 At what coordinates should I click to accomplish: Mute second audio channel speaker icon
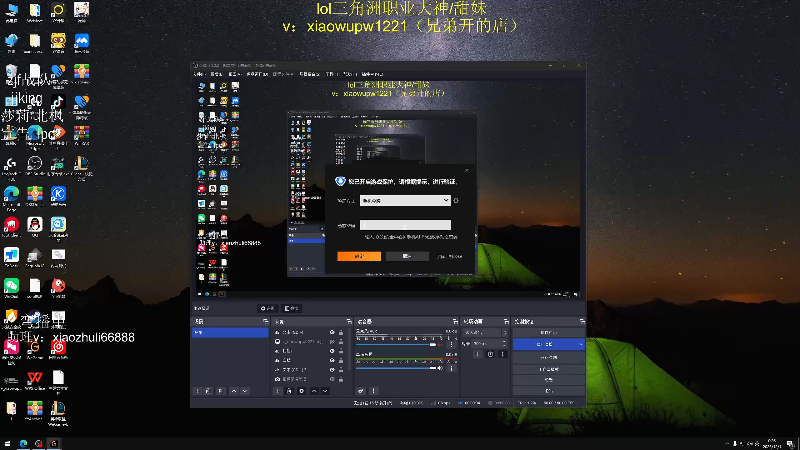click(x=440, y=368)
